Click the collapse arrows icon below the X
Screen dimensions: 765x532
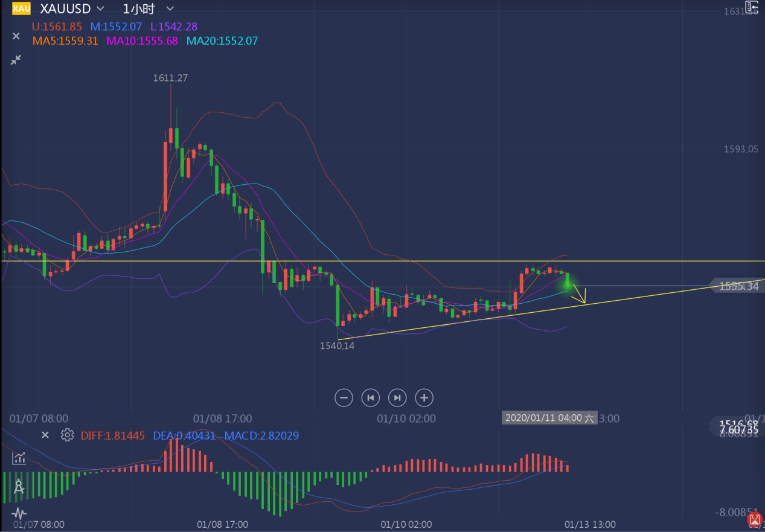16,59
